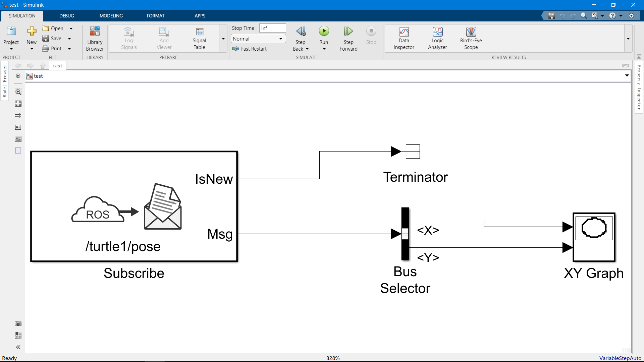This screenshot has height=362, width=644.
Task: Toggle Fast Restart mode
Action: coord(250,49)
